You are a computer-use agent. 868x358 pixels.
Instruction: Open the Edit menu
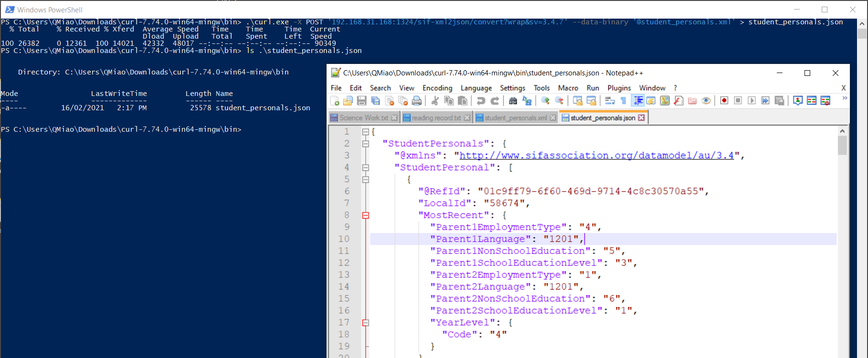tap(356, 88)
